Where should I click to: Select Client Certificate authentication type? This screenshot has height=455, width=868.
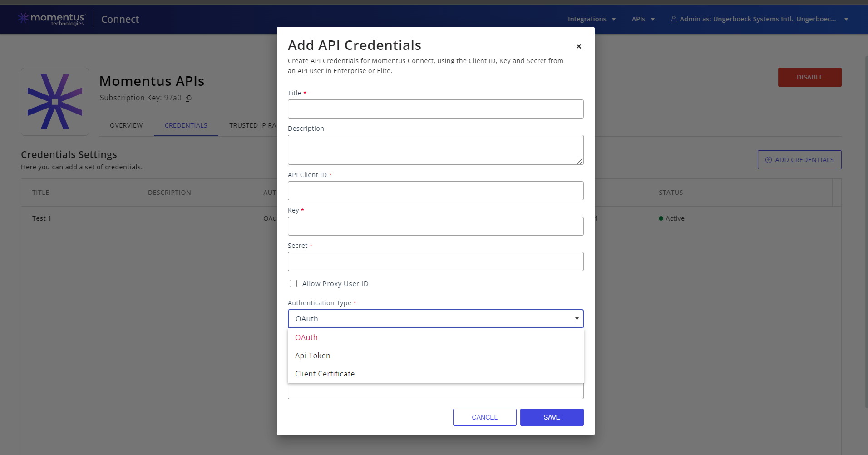tap(325, 373)
